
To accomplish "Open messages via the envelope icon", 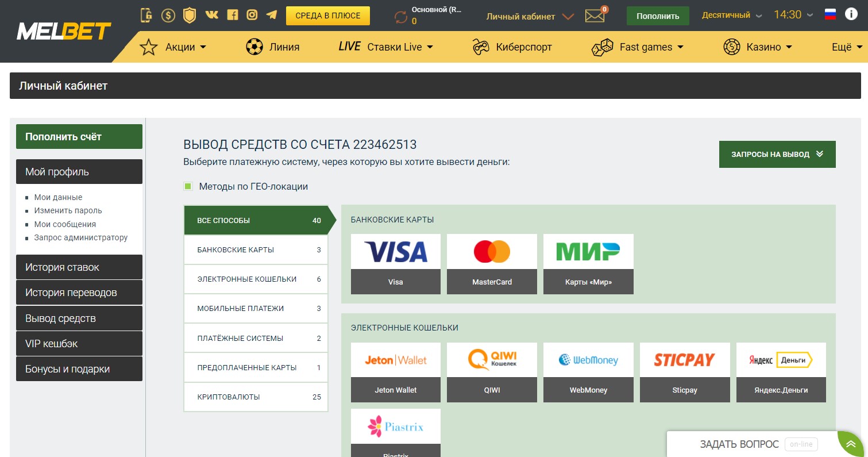I will [595, 16].
